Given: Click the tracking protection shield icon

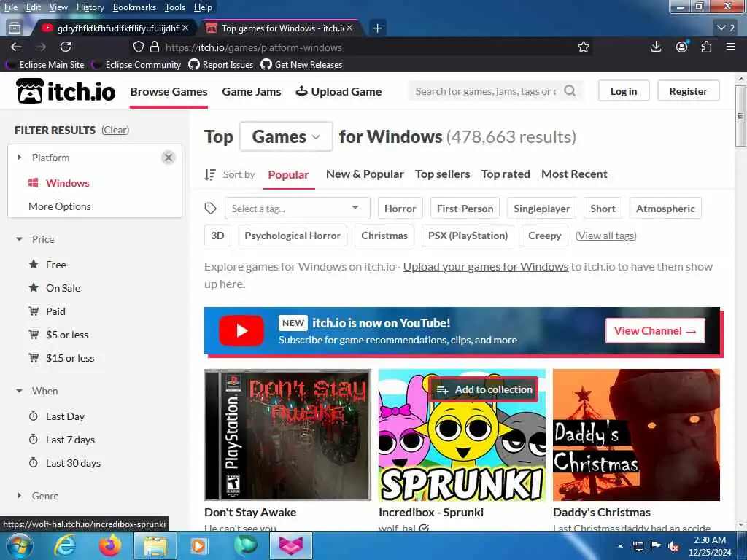Looking at the screenshot, I should (138, 47).
